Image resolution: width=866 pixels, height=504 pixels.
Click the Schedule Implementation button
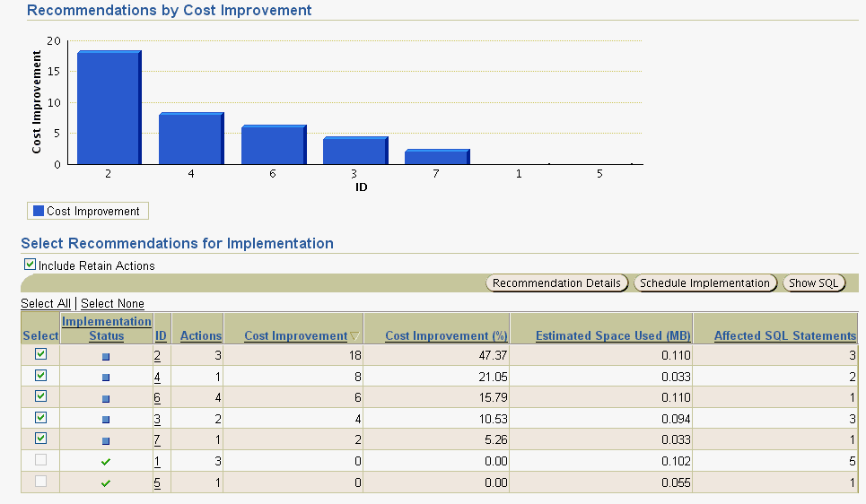tap(704, 283)
